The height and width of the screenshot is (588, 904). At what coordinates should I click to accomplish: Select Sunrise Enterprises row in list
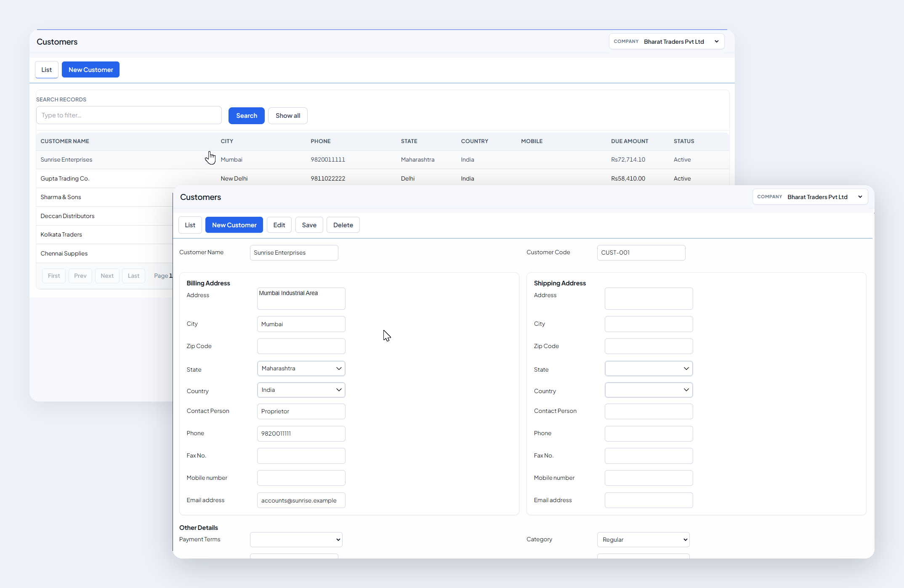point(383,160)
